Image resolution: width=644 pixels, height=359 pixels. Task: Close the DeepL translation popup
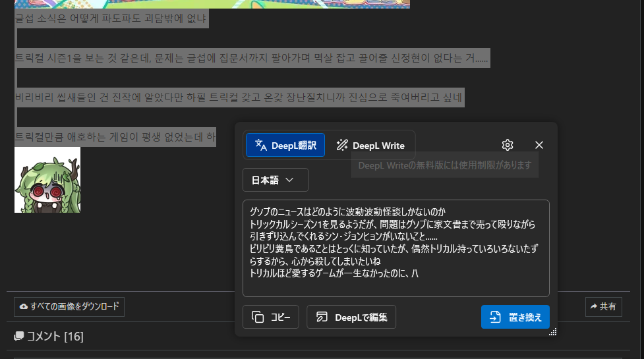click(x=539, y=145)
